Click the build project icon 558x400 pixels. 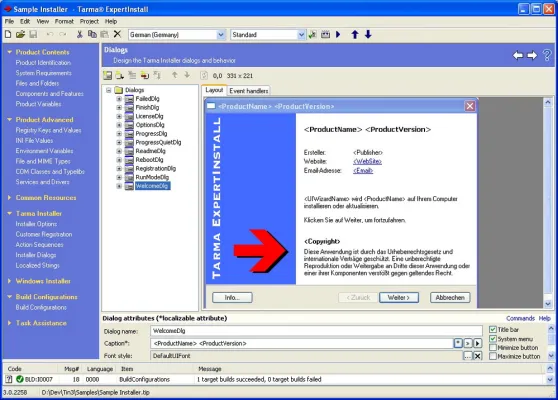pyautogui.click(x=325, y=35)
